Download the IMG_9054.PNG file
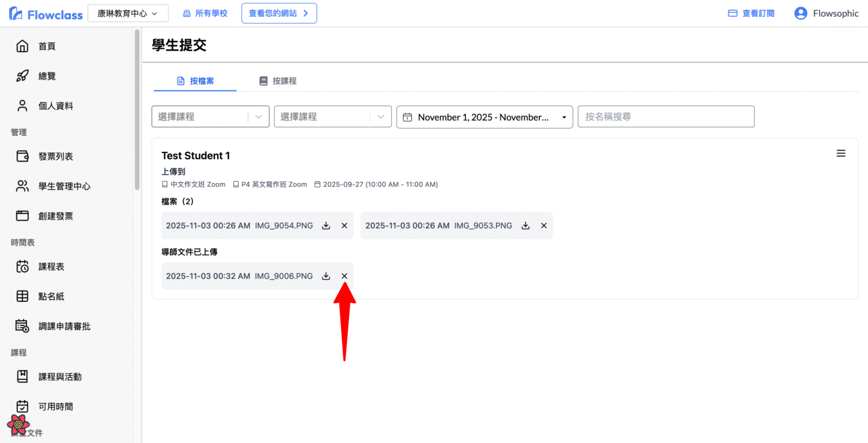This screenshot has width=868, height=443. point(326,225)
